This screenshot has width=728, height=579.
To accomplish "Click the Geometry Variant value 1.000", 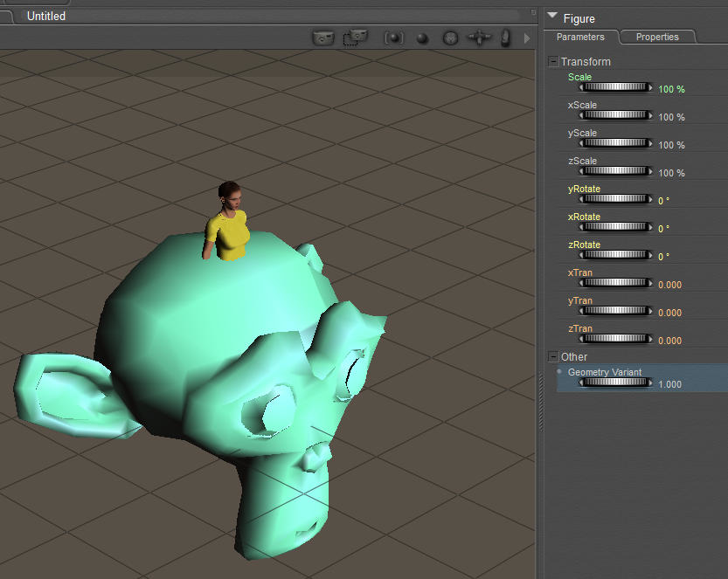I will (x=669, y=384).
